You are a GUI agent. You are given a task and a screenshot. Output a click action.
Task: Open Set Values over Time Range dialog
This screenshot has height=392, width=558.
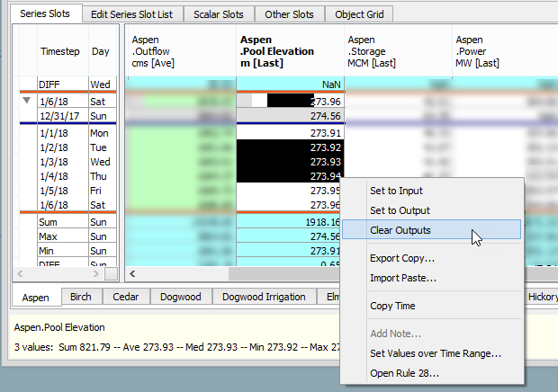(435, 353)
